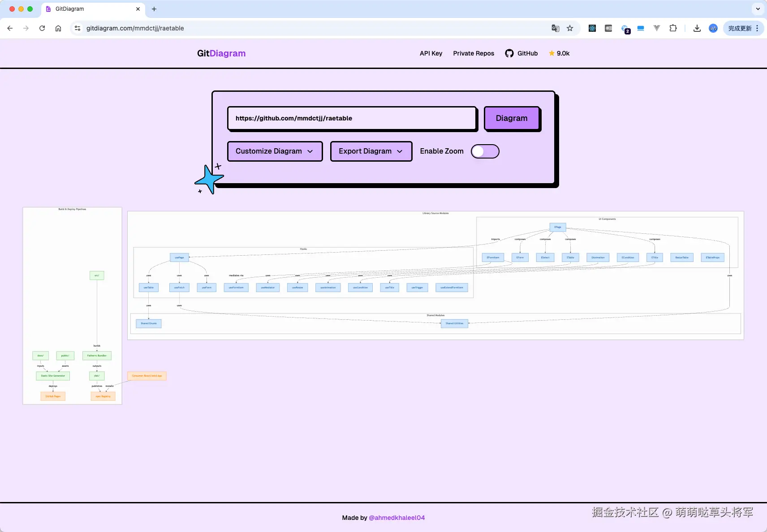This screenshot has height=532, width=767.
Task: Click the ResizeTable component node
Action: [x=682, y=257]
